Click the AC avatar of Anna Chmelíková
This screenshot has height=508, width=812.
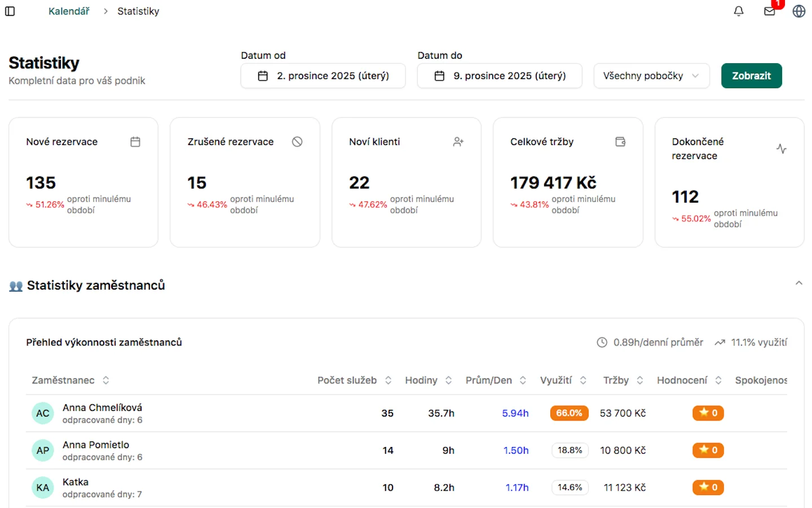click(43, 413)
